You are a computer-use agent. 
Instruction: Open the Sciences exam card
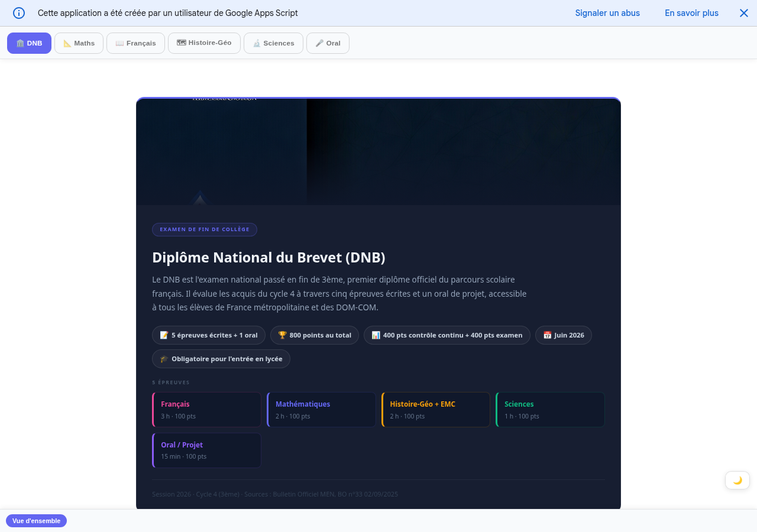click(550, 410)
